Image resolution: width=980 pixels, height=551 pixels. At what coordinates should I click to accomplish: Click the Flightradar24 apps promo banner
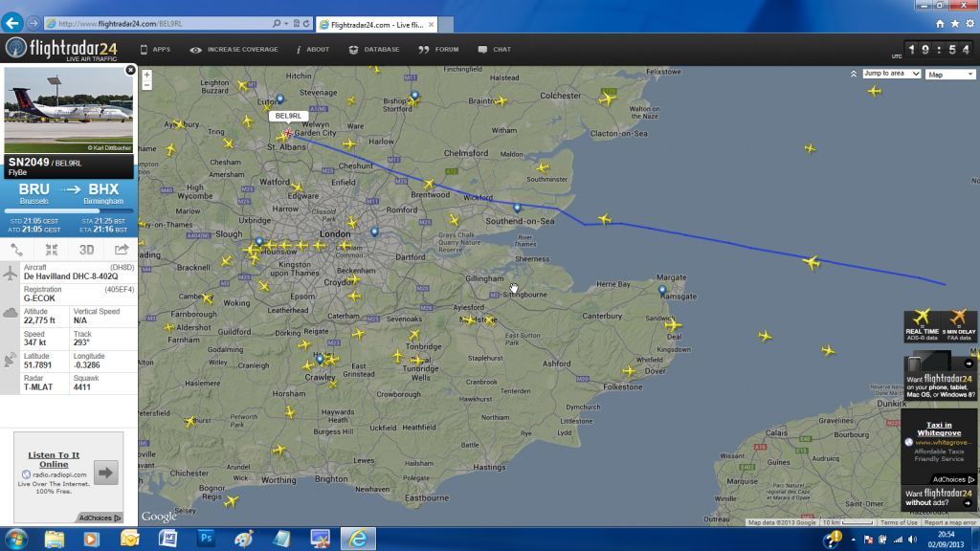940,376
